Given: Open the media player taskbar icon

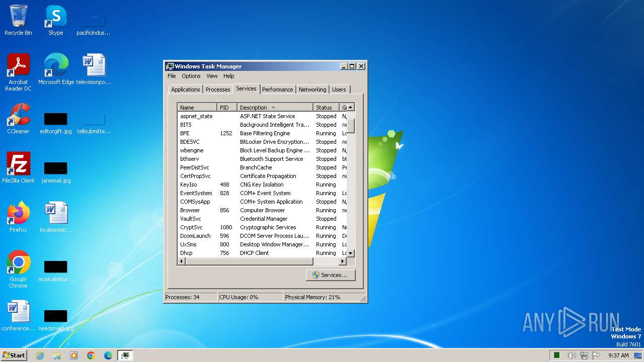Looking at the screenshot, I should (74, 355).
